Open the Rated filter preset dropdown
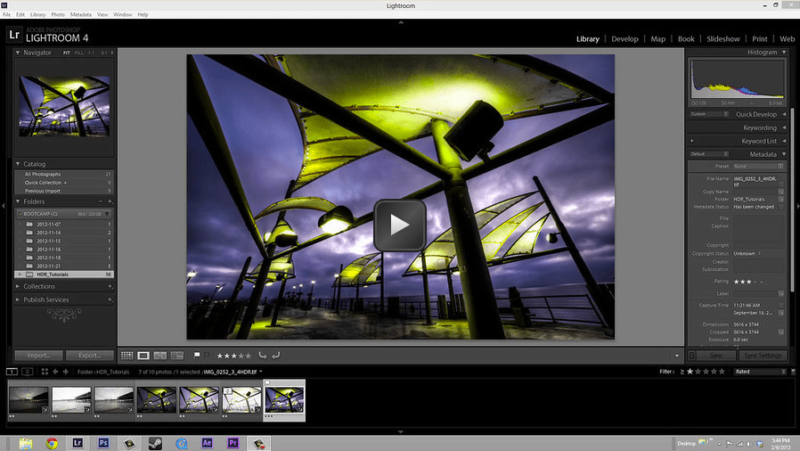The width and height of the screenshot is (800, 451). pyautogui.click(x=761, y=371)
